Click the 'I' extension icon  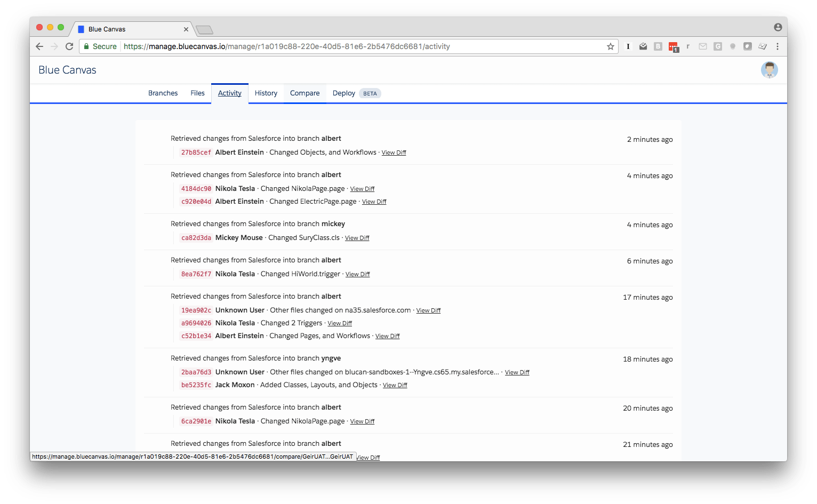pyautogui.click(x=628, y=46)
